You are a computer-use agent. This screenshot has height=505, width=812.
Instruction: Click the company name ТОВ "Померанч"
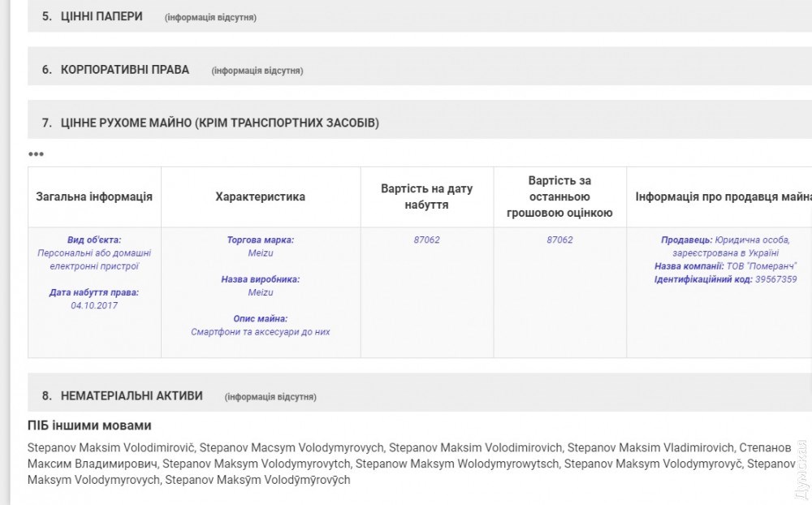[762, 266]
